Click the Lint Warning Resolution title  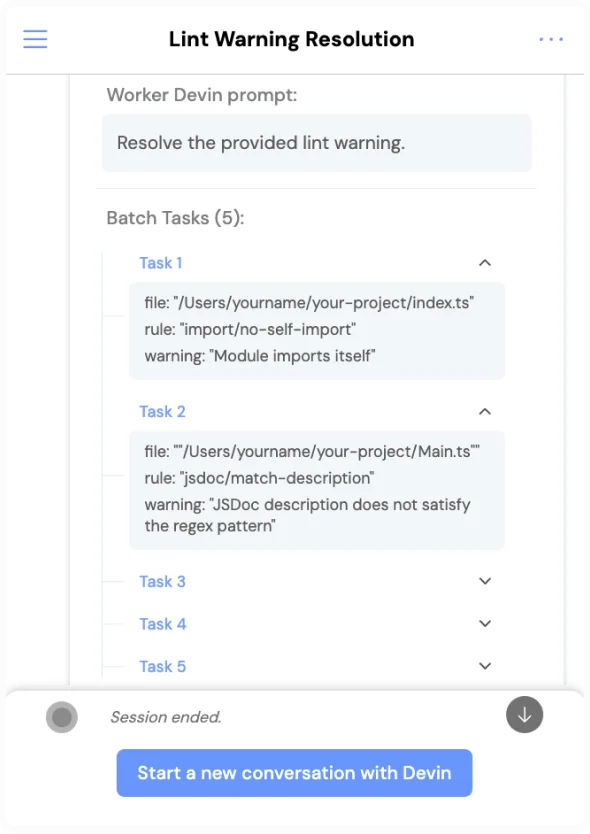(x=292, y=39)
